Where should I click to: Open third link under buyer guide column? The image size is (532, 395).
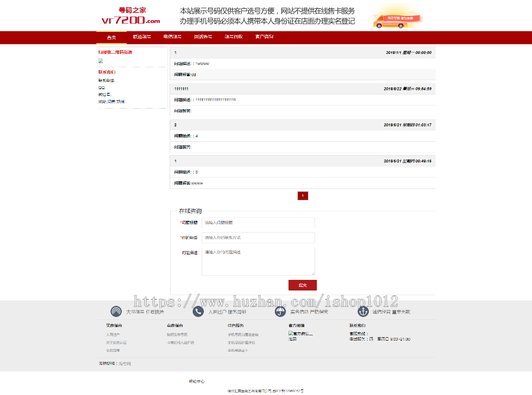113,351
